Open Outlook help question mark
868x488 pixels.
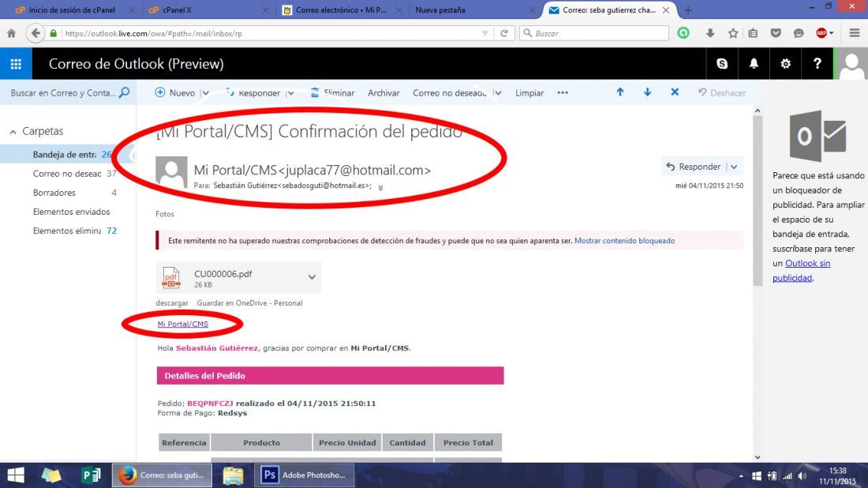[x=817, y=64]
